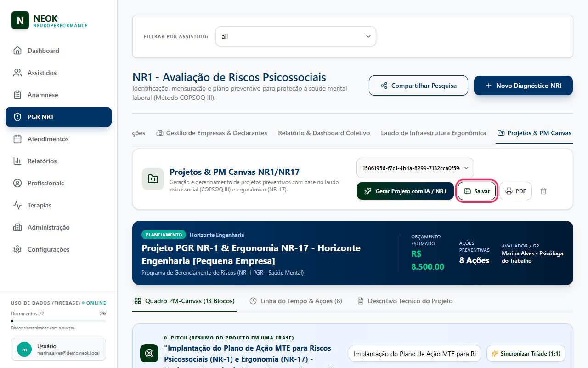Click the Documentos: 22 text
Image resolution: width=588 pixels, height=368 pixels.
(28, 313)
